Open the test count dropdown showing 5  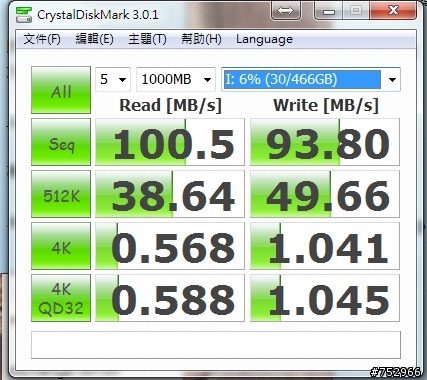point(113,79)
